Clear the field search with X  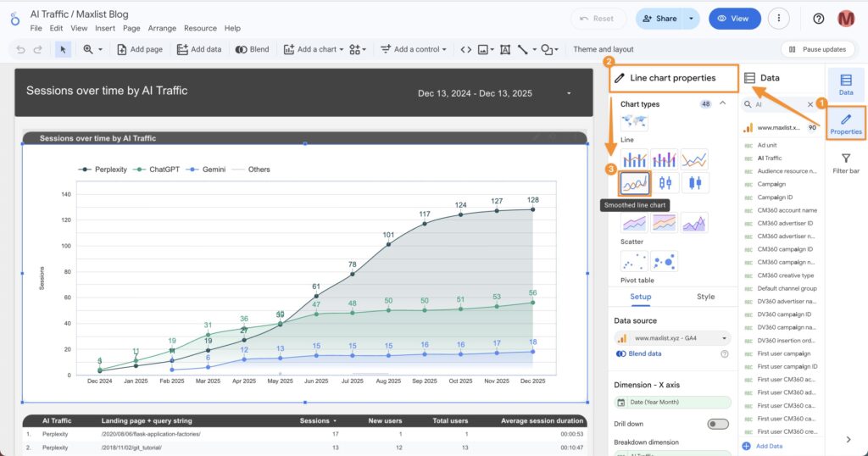point(810,104)
